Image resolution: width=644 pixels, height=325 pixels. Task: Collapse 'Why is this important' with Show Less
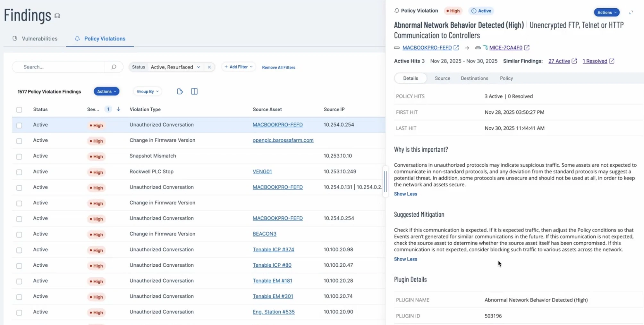point(405,194)
